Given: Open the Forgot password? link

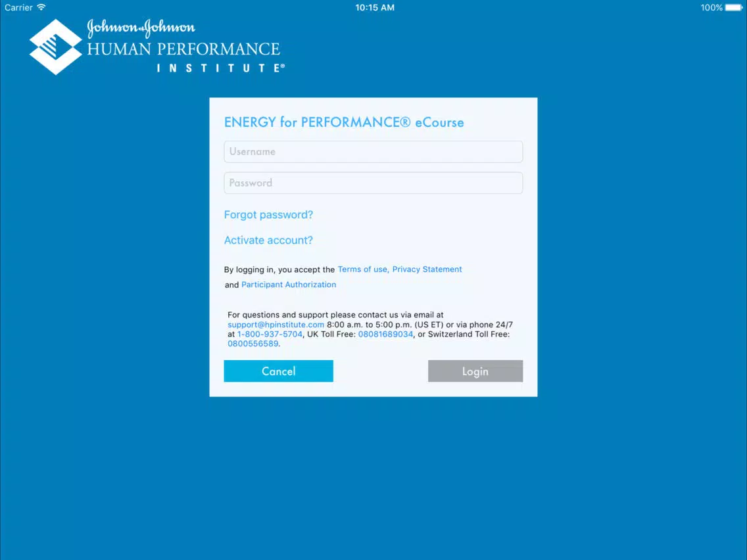Looking at the screenshot, I should (268, 215).
